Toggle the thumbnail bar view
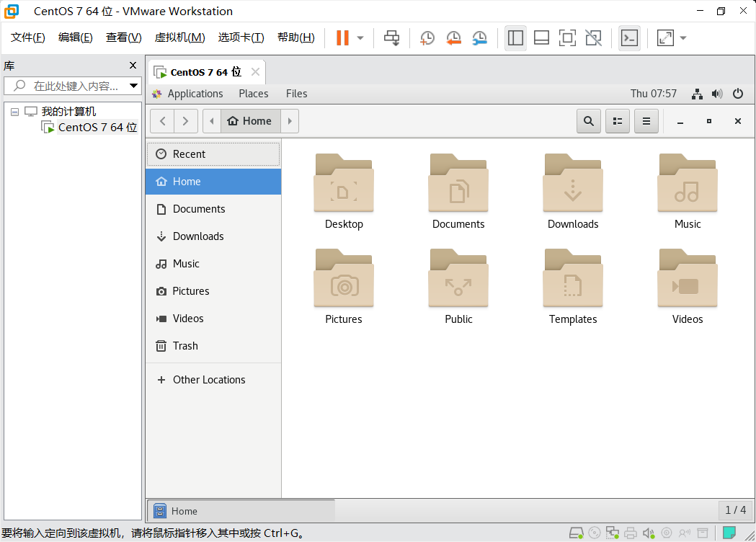 tap(541, 37)
